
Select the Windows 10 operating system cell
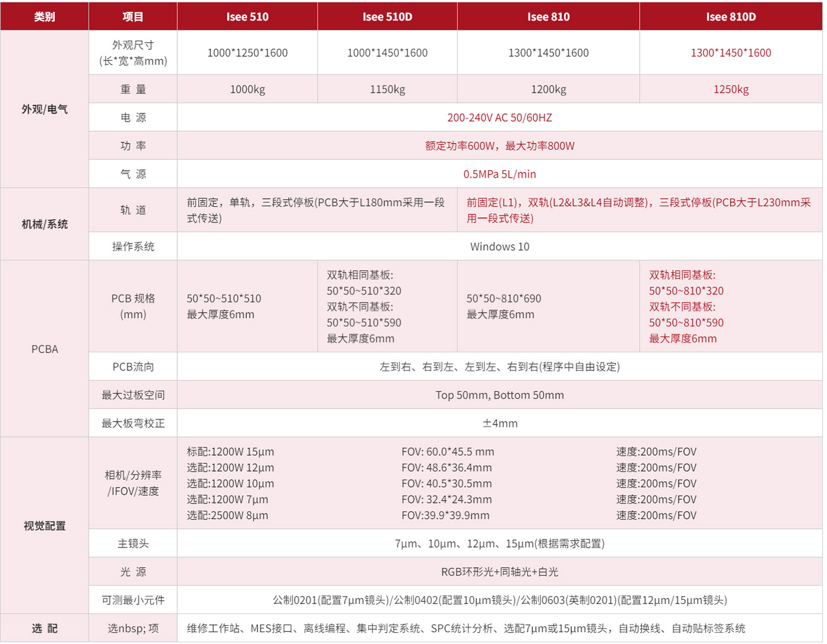click(x=499, y=246)
